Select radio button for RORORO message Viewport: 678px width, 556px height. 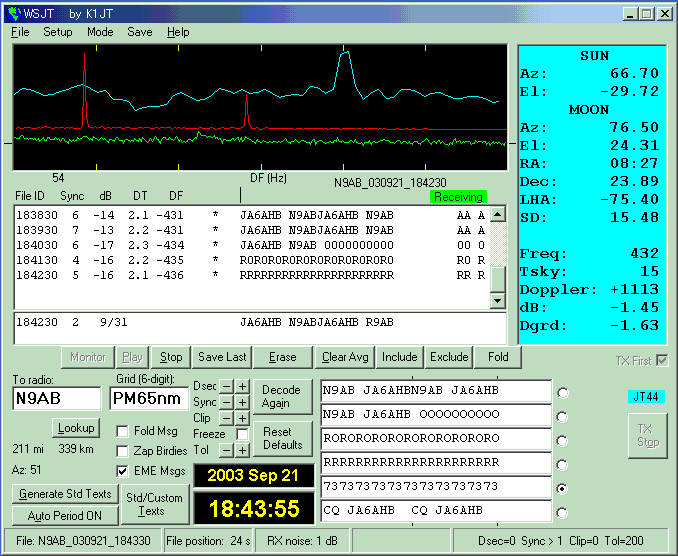[563, 441]
